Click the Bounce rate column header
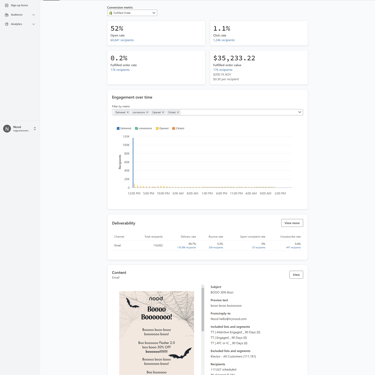 pos(216,237)
